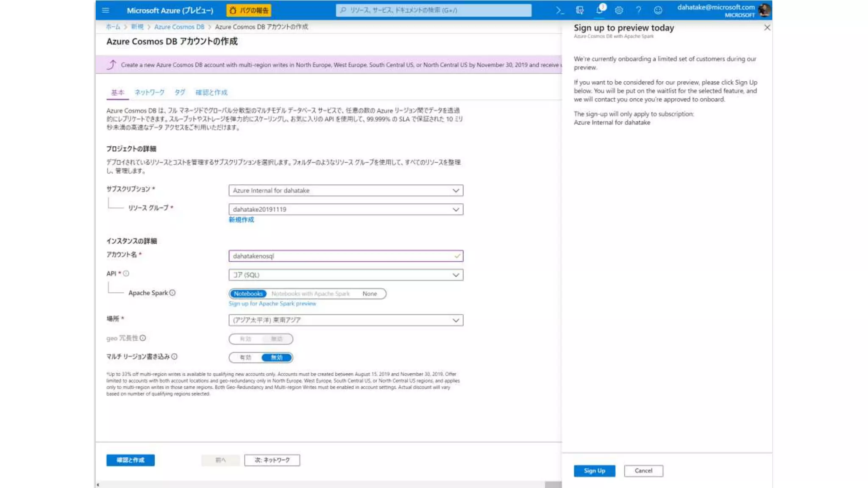Select Notebooks with Apache Spark option
The height and width of the screenshot is (488, 868).
[311, 294]
